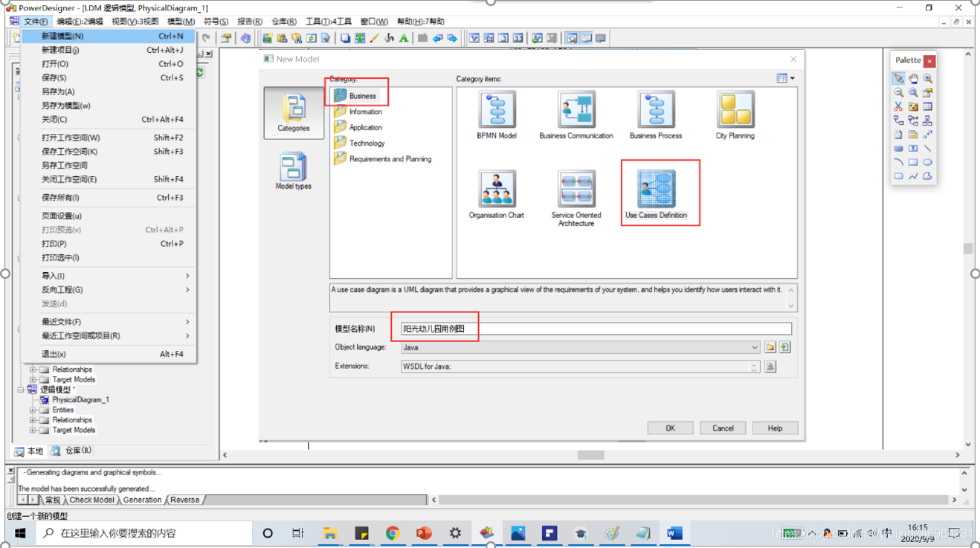Choose the Business Communication item
Viewport: 980px width, 548px height.
click(576, 115)
